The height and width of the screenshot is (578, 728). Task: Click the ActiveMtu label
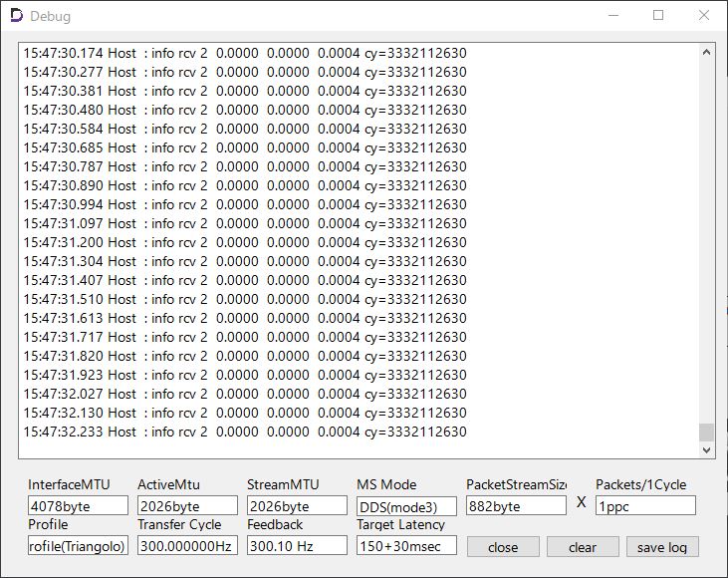coord(168,484)
